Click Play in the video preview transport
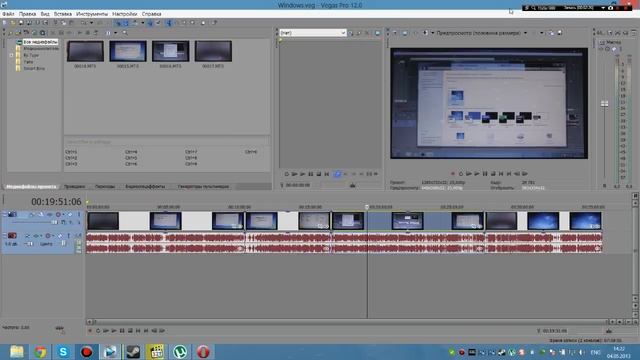Viewport: 640px width, 360px height. coord(477,174)
